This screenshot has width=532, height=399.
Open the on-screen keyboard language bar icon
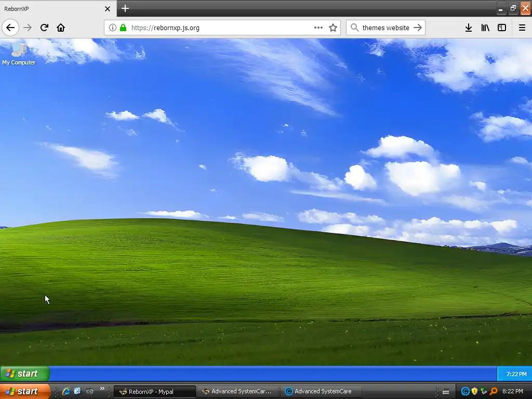pyautogui.click(x=446, y=392)
